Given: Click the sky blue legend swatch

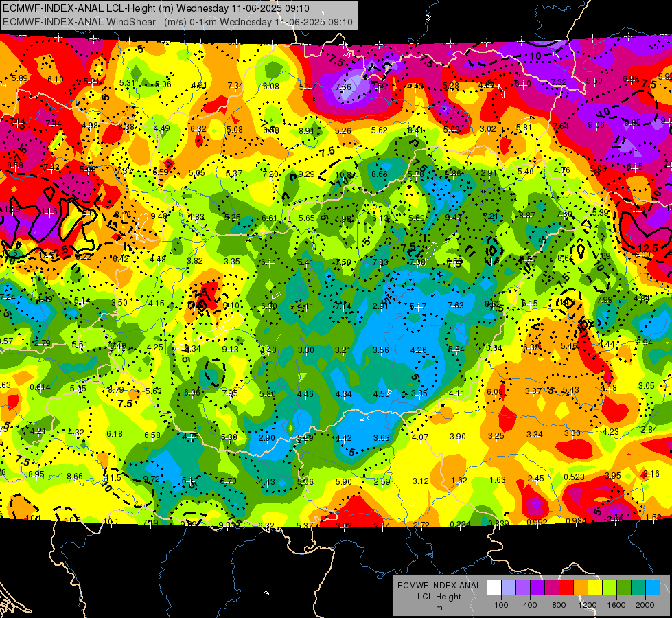Looking at the screenshot, I should [x=653, y=588].
